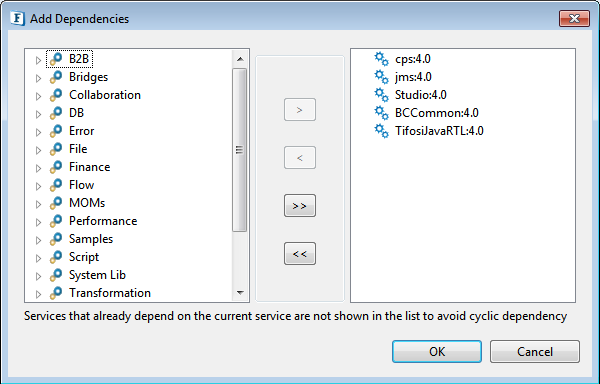The image size is (600, 384).
Task: Confirm with the OK button
Action: coord(437,351)
